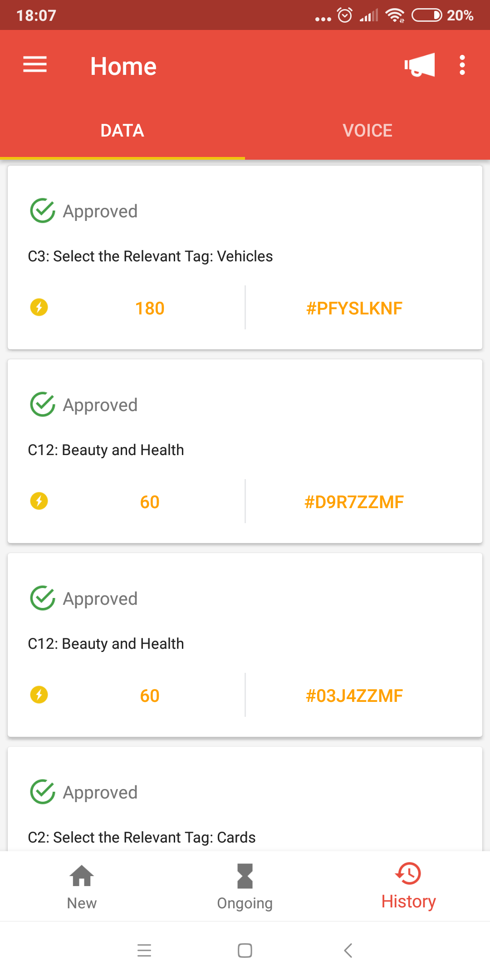The height and width of the screenshot is (980, 490).
Task: Open task code #PFYSLKNF
Action: point(354,309)
